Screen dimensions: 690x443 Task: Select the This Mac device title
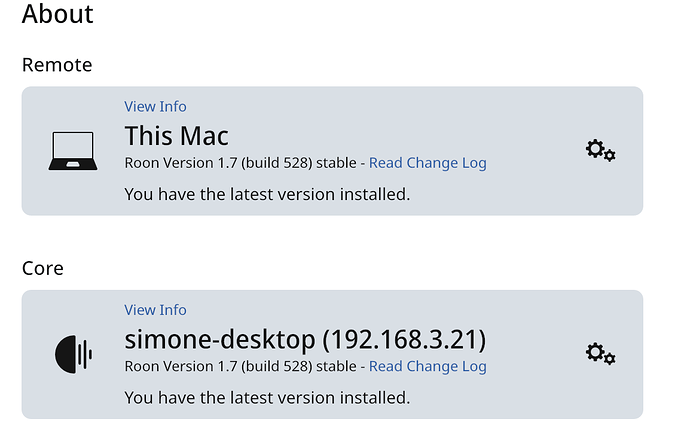click(176, 135)
